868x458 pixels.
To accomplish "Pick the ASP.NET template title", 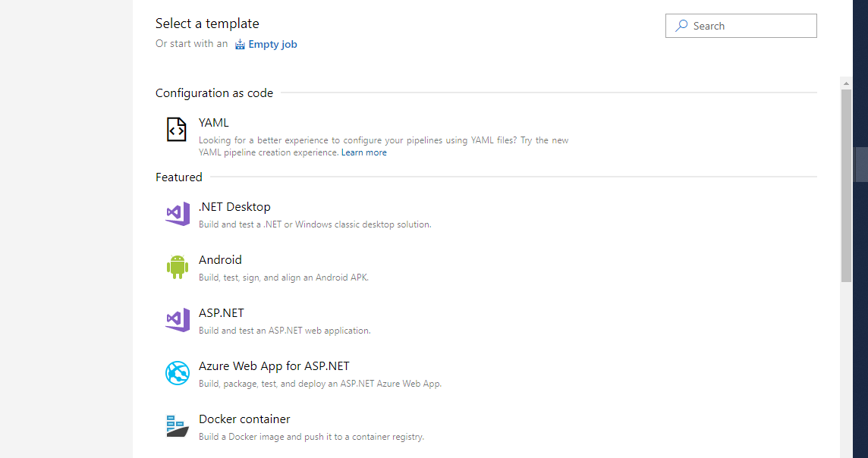I will coord(222,313).
